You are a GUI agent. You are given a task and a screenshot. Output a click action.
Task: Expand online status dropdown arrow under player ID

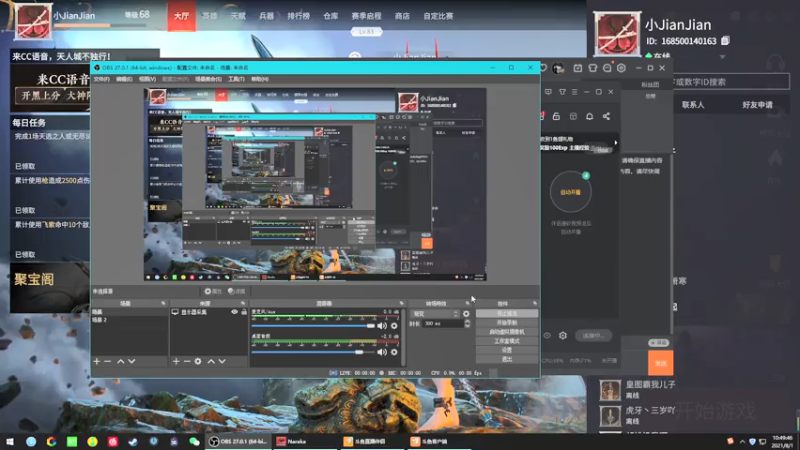(722, 57)
